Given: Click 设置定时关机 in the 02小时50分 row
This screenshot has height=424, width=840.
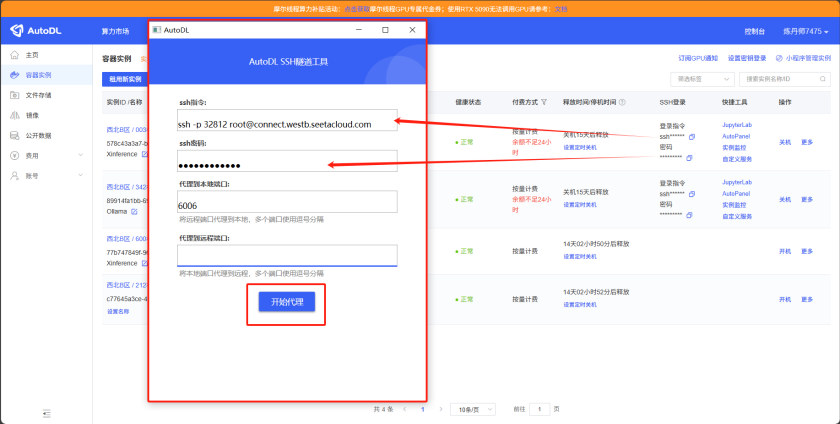Looking at the screenshot, I should click(580, 257).
